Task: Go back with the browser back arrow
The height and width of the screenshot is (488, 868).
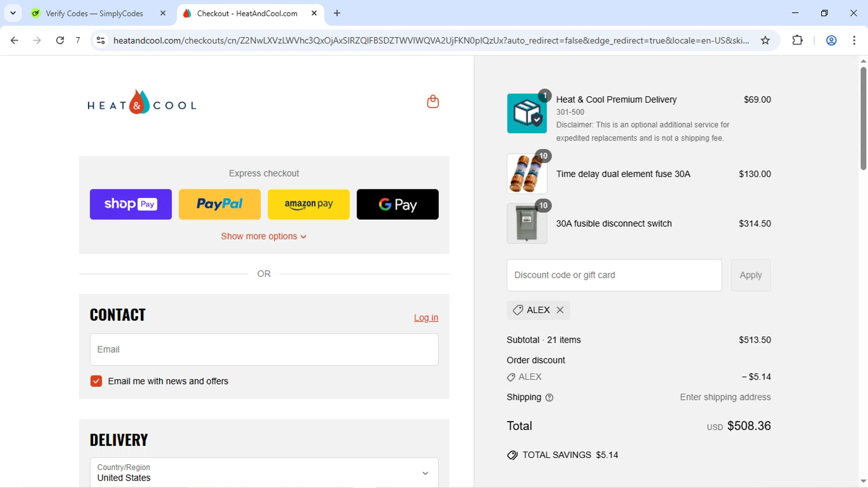Action: tap(14, 41)
